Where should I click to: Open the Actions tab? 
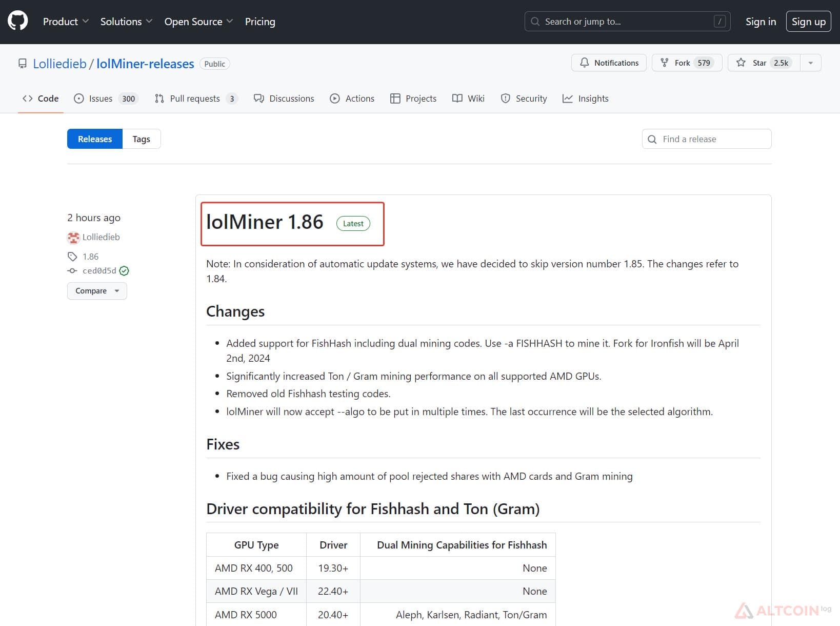(352, 99)
